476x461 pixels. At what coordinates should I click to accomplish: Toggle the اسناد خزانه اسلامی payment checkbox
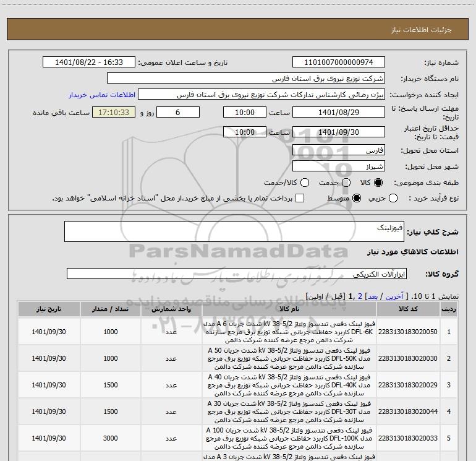300,198
